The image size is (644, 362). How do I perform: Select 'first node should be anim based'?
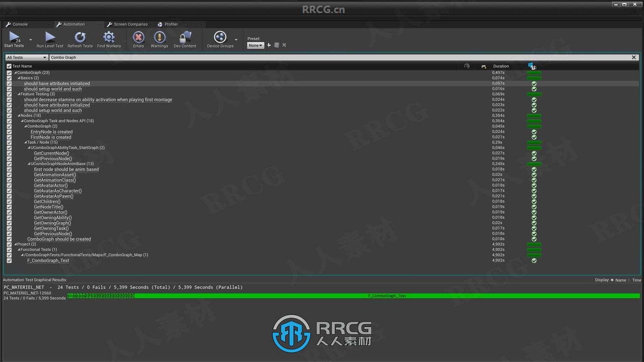(x=66, y=169)
